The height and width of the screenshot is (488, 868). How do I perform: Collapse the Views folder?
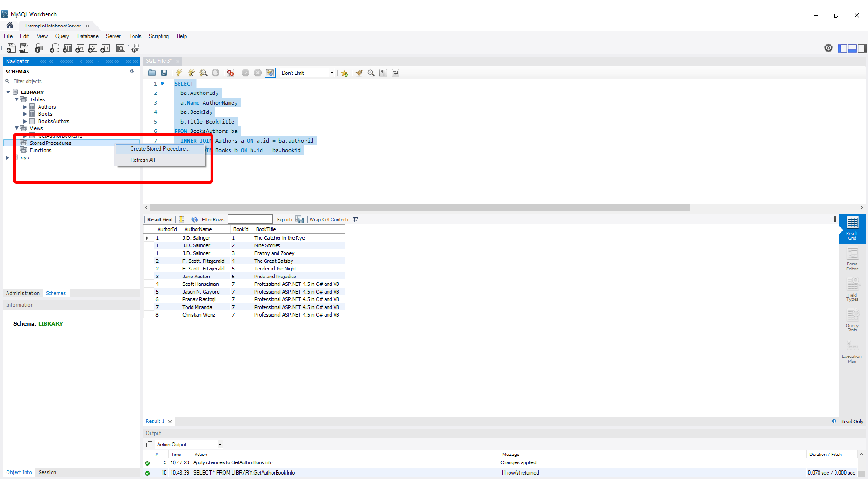17,128
